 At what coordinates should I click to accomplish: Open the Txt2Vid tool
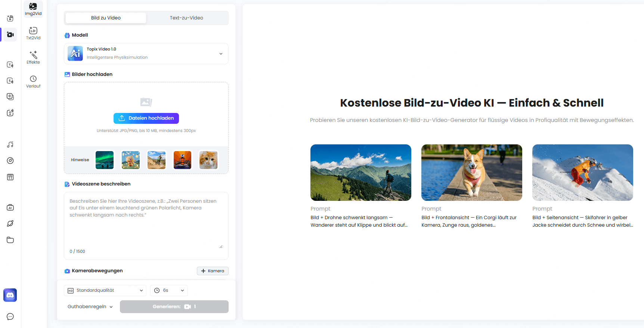coord(33,33)
